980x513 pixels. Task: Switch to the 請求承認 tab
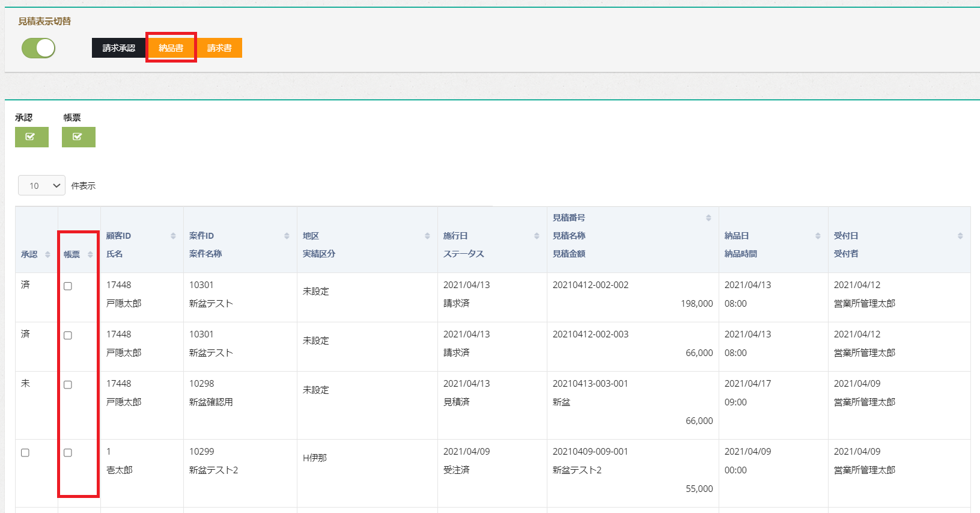click(x=118, y=48)
